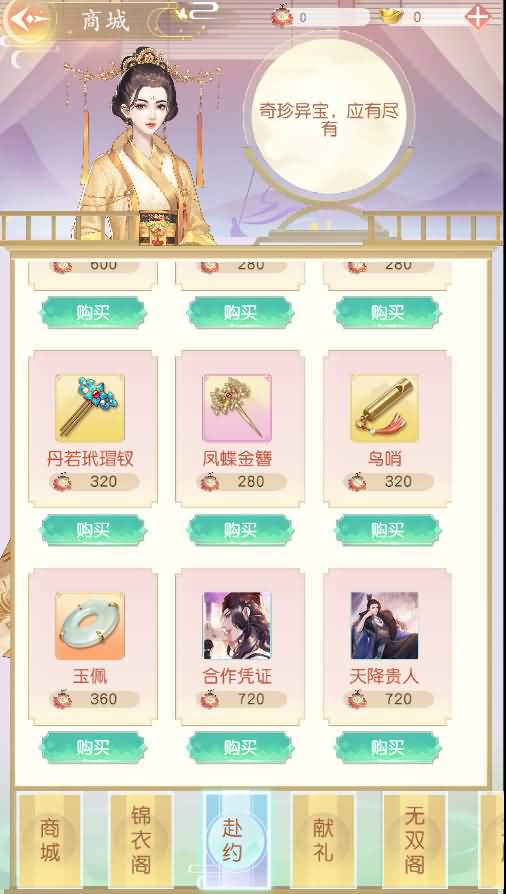Open the 合作凭证 item thumbnail
The height and width of the screenshot is (894, 506).
[237, 626]
